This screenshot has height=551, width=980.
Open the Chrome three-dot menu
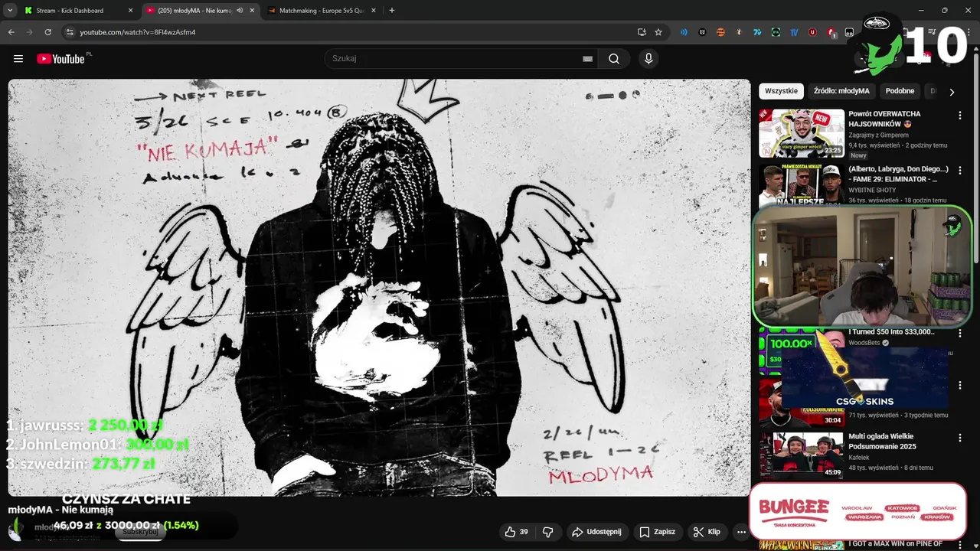[x=969, y=32]
